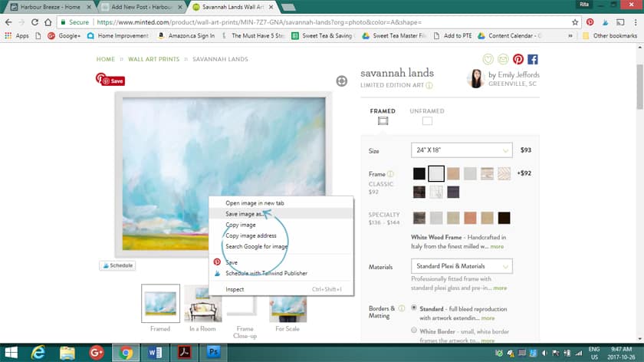Reload the page with the refresh icon
This screenshot has width=644, height=362.
point(34,22)
